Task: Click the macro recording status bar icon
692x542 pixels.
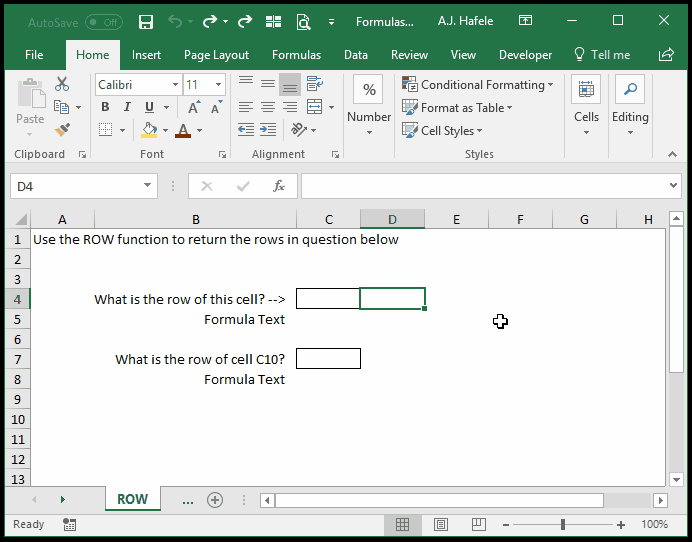Action: coord(69,524)
